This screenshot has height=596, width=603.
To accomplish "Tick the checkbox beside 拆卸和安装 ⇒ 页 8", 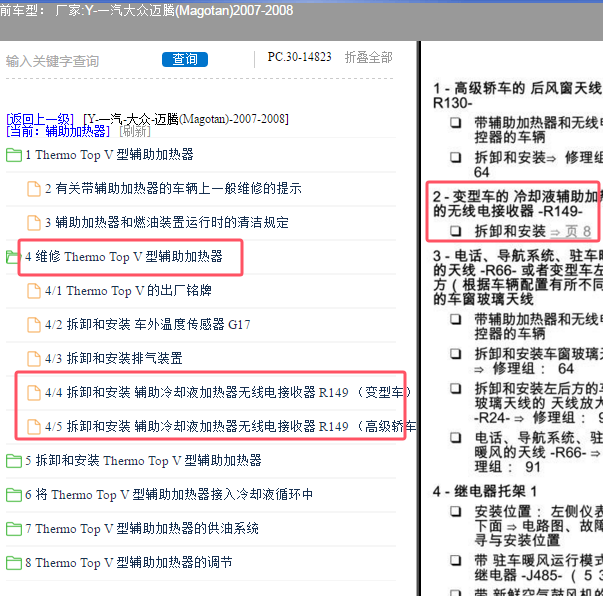I will pos(456,231).
